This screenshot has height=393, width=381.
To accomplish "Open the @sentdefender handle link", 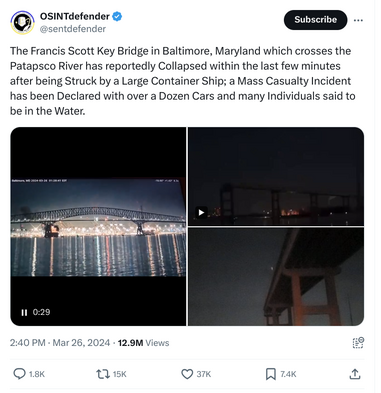I will coord(73,29).
